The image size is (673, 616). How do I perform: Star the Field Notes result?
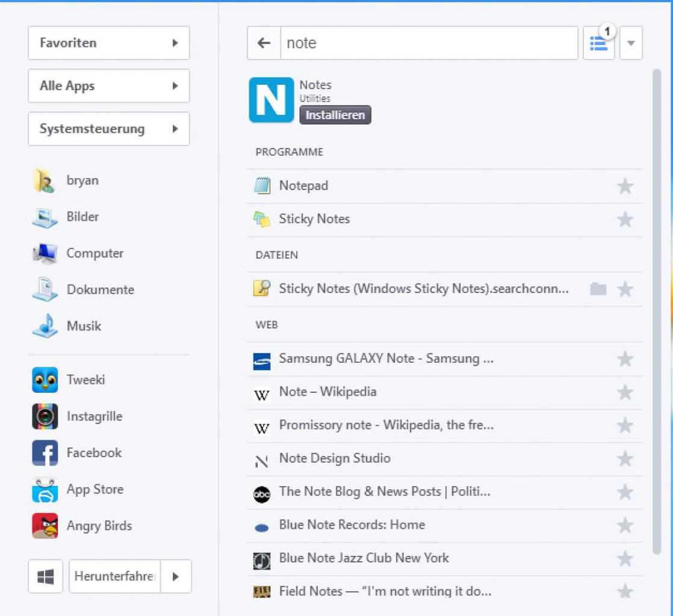point(625,591)
